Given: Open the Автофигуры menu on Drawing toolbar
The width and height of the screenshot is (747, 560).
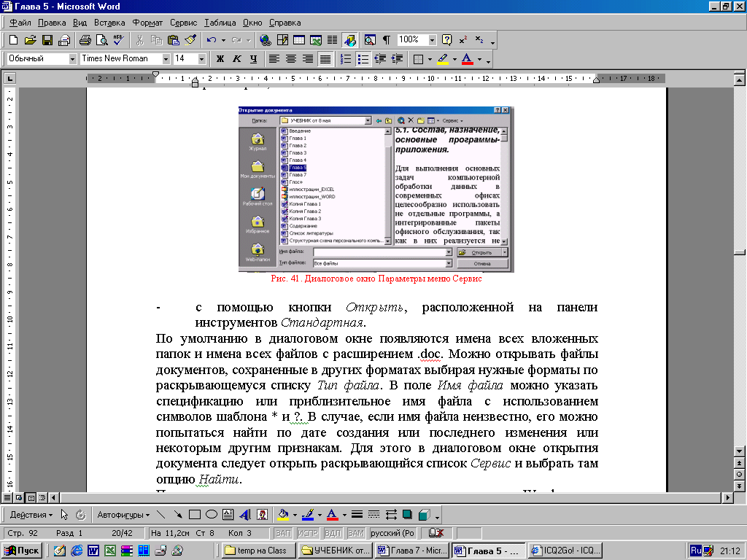Looking at the screenshot, I should pos(123,514).
